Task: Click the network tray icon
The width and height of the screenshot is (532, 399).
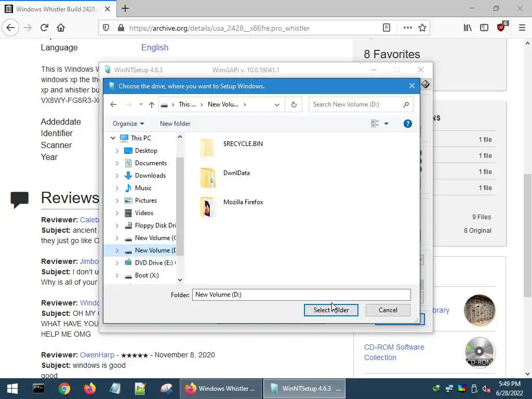Action: (x=449, y=389)
